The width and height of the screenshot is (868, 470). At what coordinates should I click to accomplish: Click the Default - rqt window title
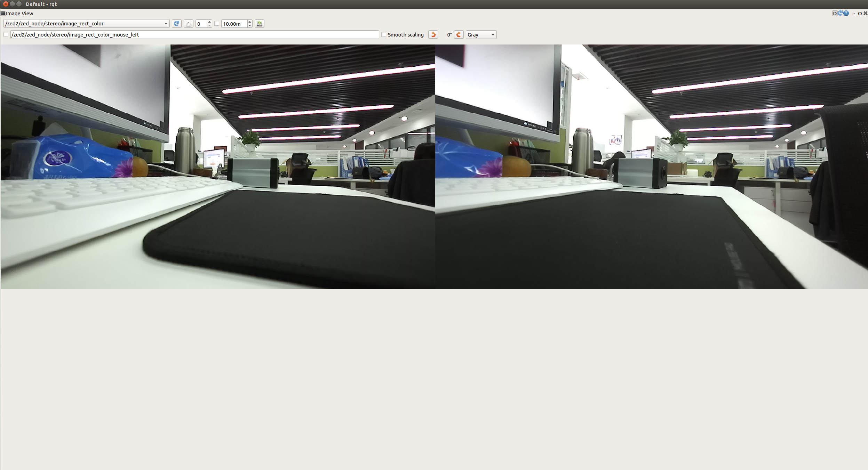pyautogui.click(x=41, y=4)
